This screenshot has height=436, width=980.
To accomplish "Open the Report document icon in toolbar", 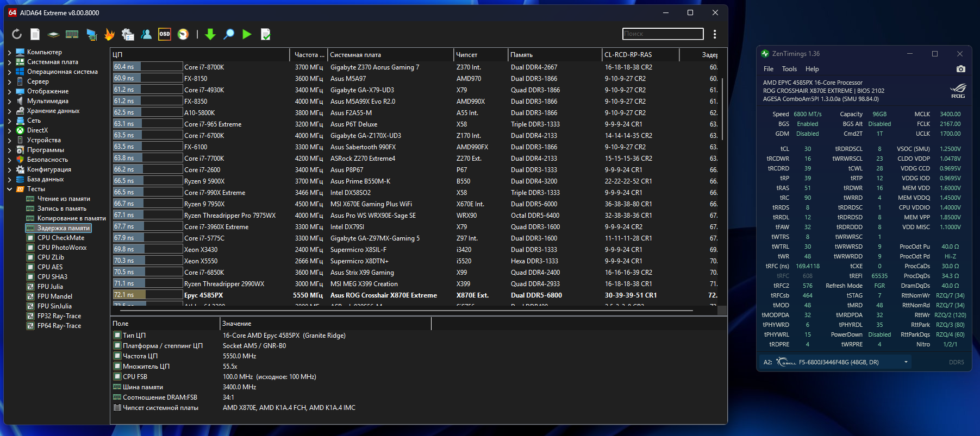I will 35,34.
